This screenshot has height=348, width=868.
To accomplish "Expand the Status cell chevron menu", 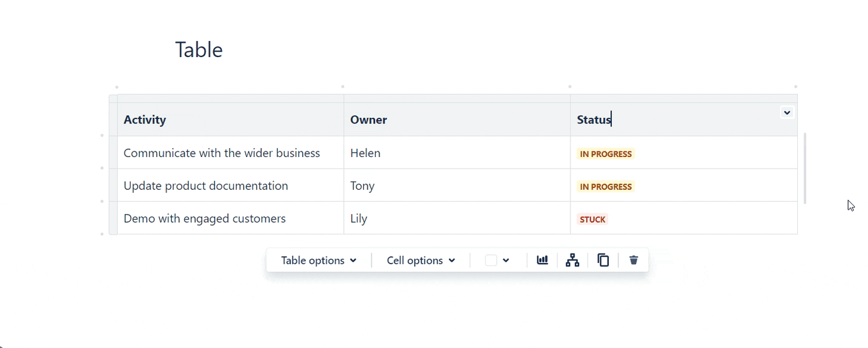I will (x=787, y=113).
